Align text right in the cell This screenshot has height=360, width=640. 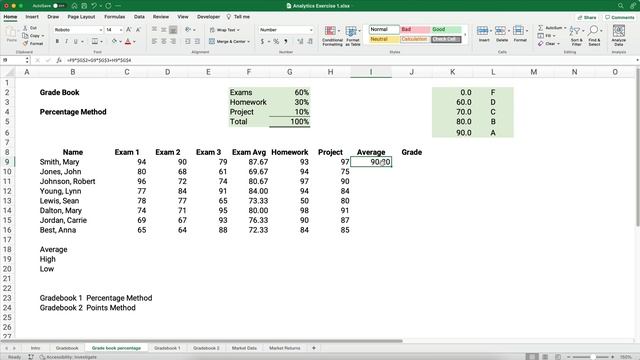coord(173,41)
